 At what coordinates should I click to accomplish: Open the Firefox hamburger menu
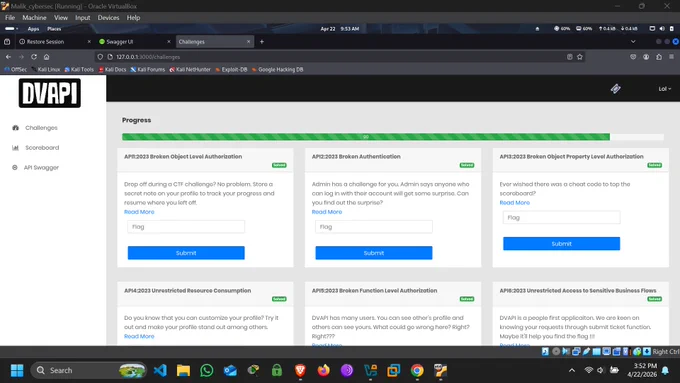(x=671, y=57)
